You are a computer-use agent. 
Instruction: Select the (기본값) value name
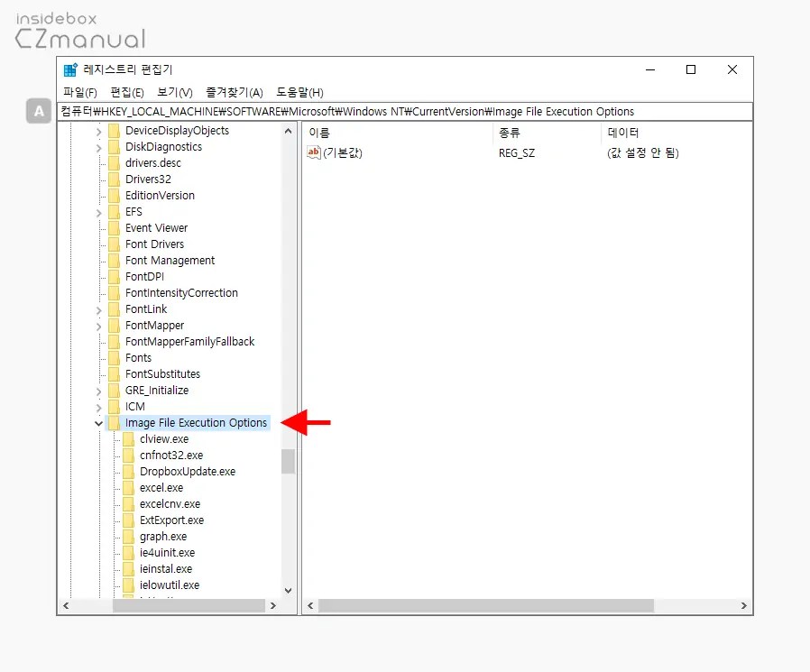pos(343,153)
